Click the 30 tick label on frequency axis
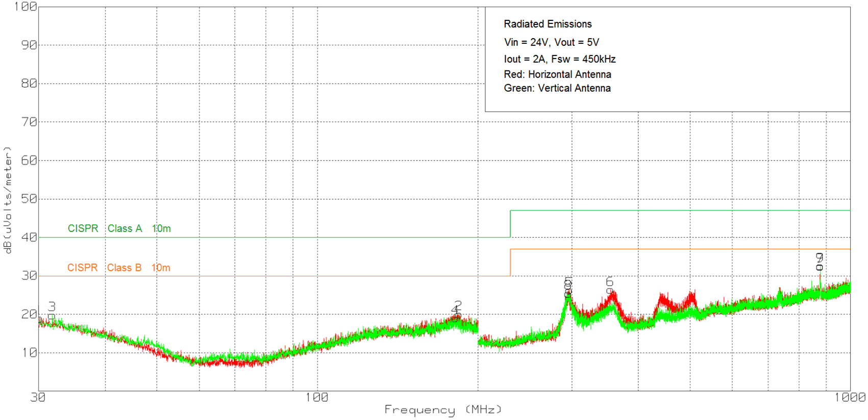This screenshot has height=420, width=868. tap(38, 398)
